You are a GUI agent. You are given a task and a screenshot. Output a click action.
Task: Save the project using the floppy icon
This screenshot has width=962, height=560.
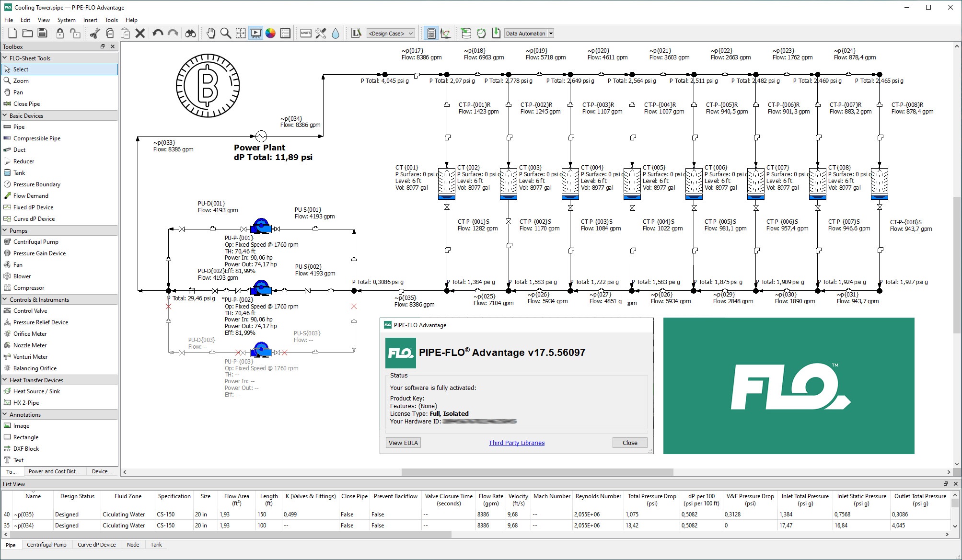click(42, 33)
